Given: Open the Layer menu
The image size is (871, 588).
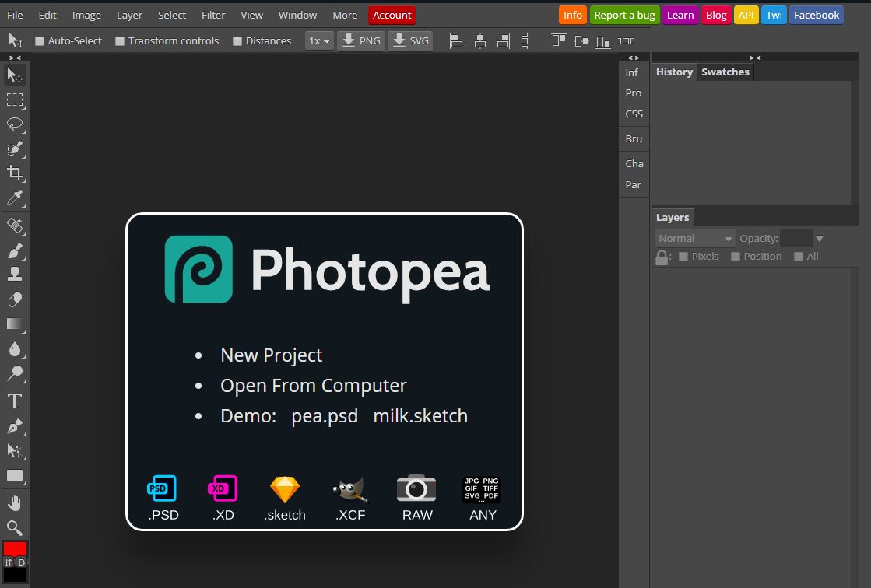Looking at the screenshot, I should [x=129, y=15].
